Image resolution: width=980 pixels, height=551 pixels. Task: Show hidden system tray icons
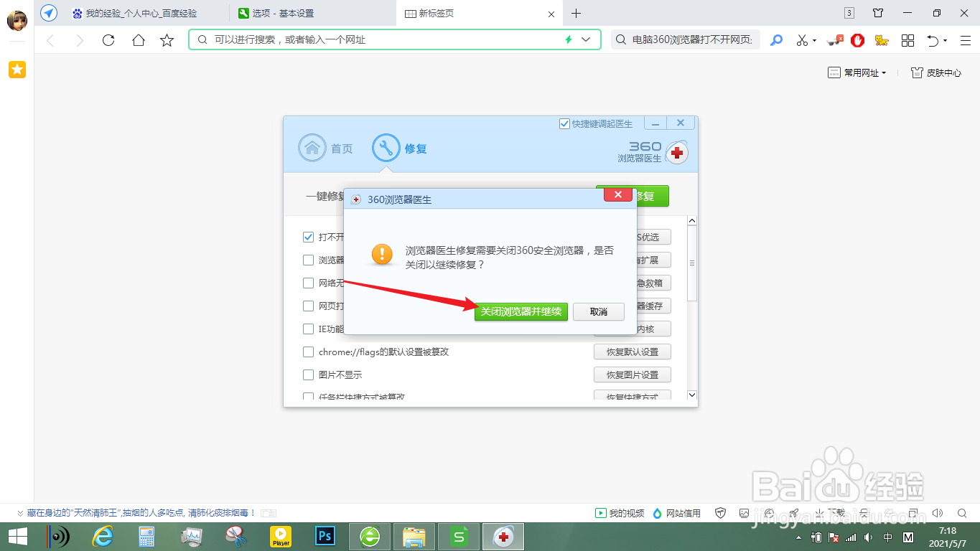point(800,537)
